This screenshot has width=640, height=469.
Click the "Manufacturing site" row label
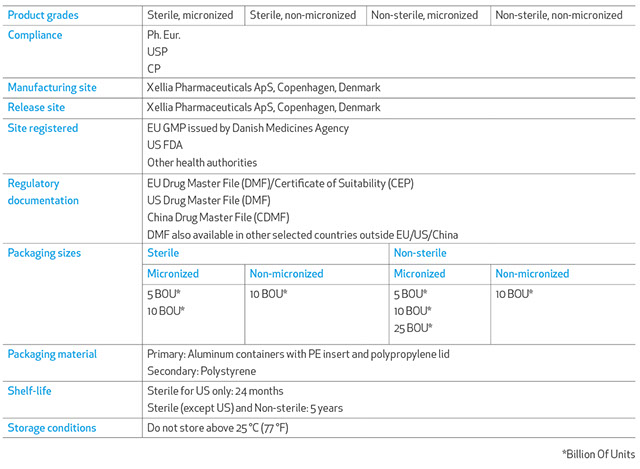pyautogui.click(x=52, y=88)
